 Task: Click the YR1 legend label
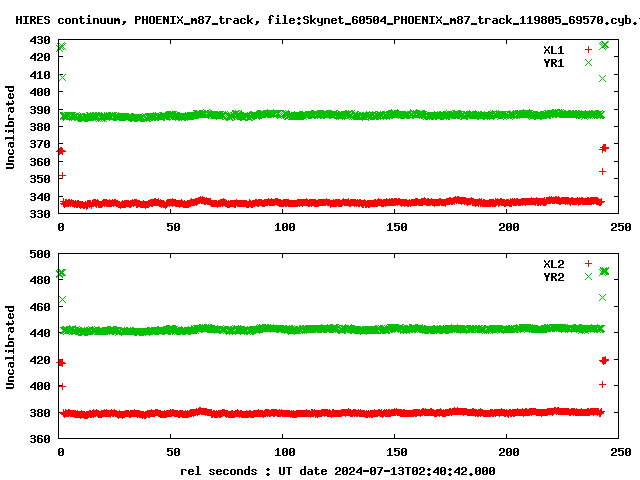pyautogui.click(x=553, y=63)
